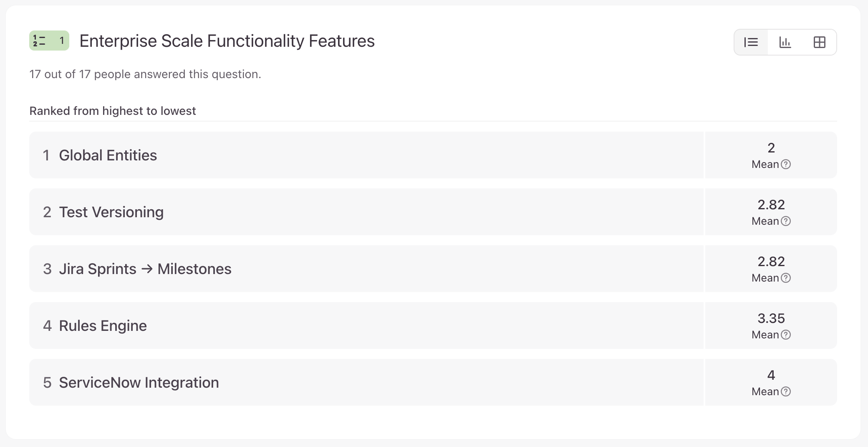Click the Enterprise Scale Functionality Features title
This screenshot has height=447, width=868.
pyautogui.click(x=227, y=41)
